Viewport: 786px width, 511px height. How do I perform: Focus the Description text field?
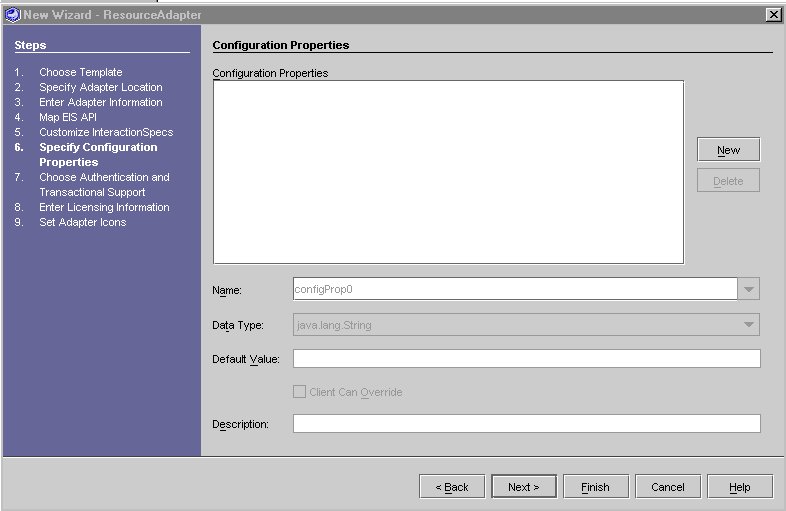point(527,424)
